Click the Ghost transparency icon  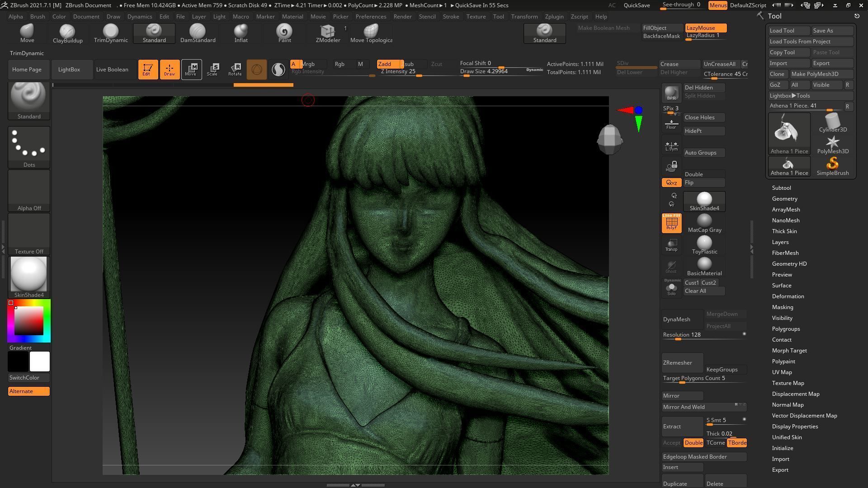click(x=671, y=267)
